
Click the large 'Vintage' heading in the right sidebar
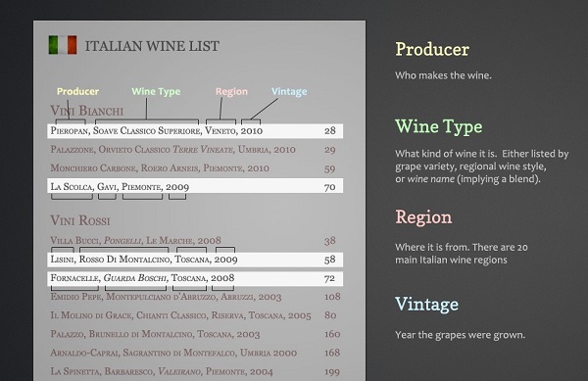pos(426,305)
